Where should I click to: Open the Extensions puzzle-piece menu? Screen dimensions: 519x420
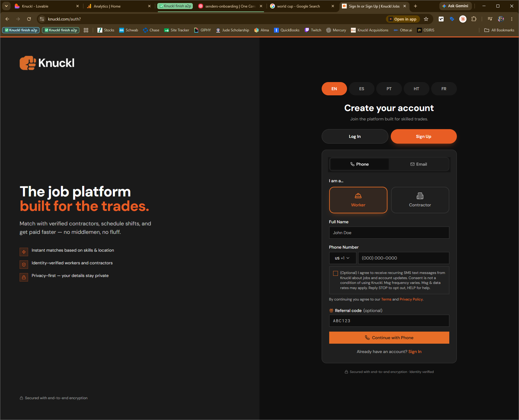pos(474,19)
